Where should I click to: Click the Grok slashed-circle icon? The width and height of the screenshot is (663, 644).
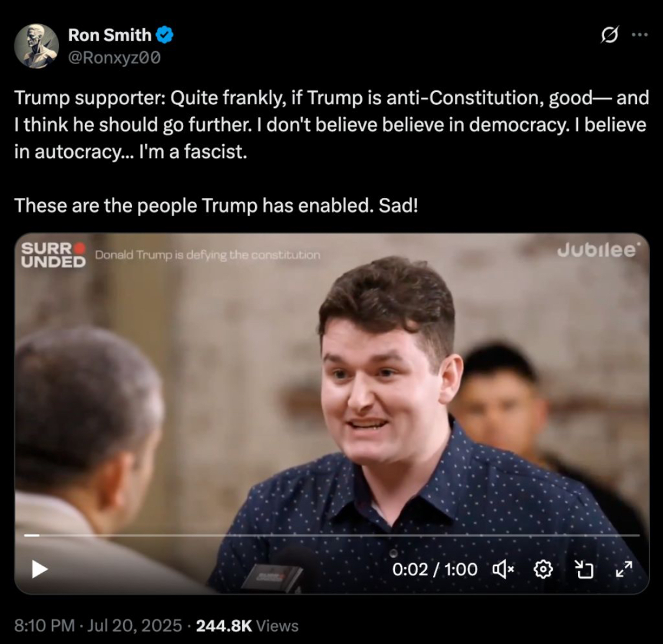coord(610,35)
